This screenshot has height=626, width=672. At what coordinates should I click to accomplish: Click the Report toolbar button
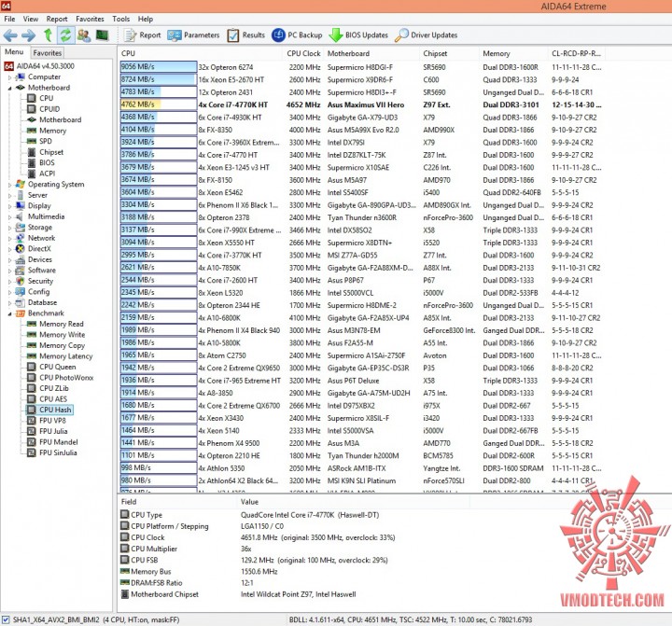point(142,35)
